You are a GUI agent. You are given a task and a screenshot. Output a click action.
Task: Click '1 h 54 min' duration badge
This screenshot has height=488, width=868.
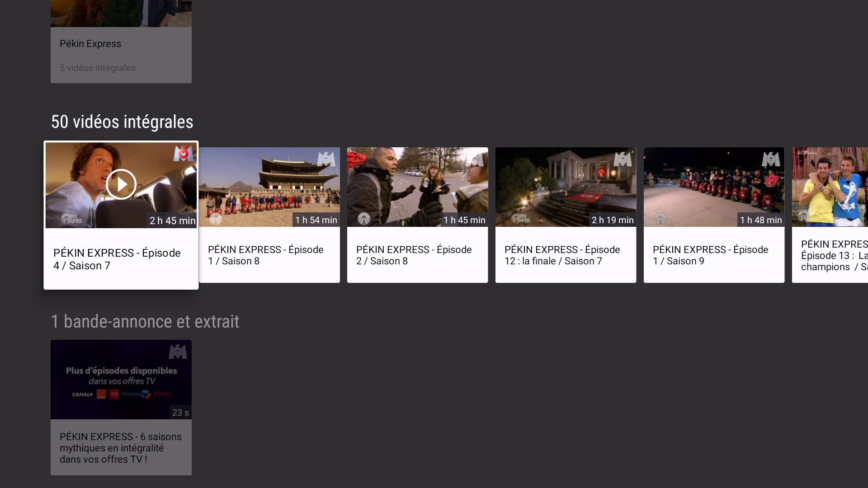[x=316, y=220]
